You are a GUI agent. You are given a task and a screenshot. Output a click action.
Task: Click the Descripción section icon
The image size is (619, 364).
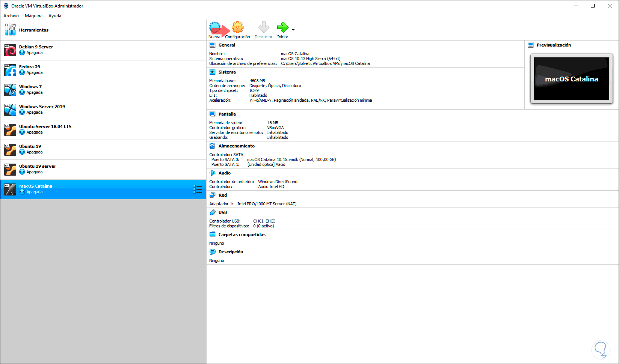tap(213, 252)
